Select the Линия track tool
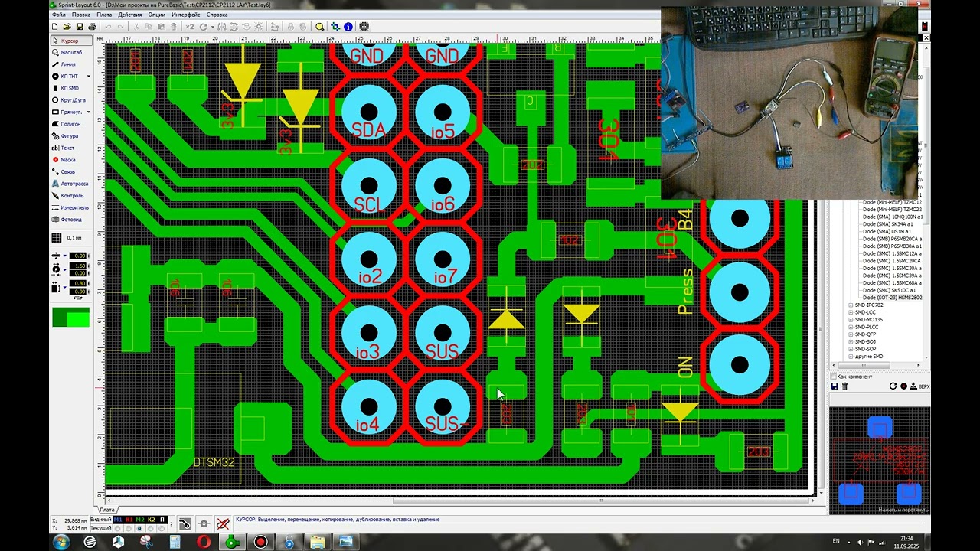The image size is (980, 551). pyautogui.click(x=72, y=64)
